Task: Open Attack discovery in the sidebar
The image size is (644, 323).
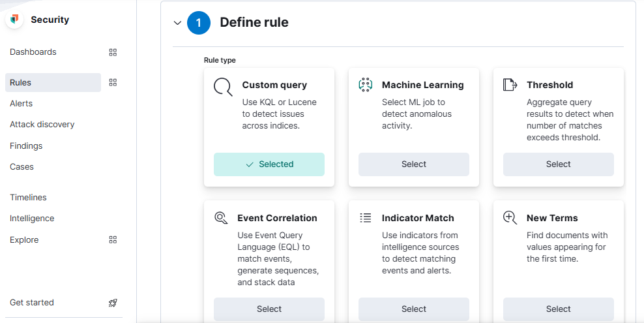Action: 42,125
